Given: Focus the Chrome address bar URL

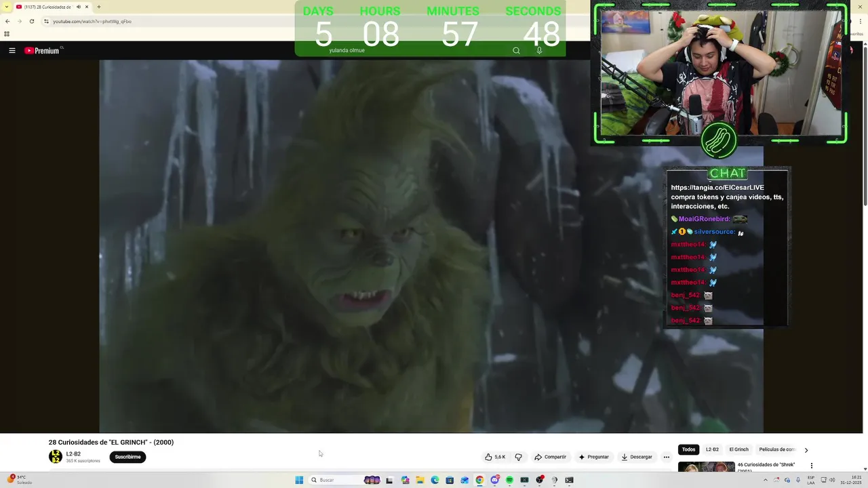Looking at the screenshot, I should click(x=92, y=21).
